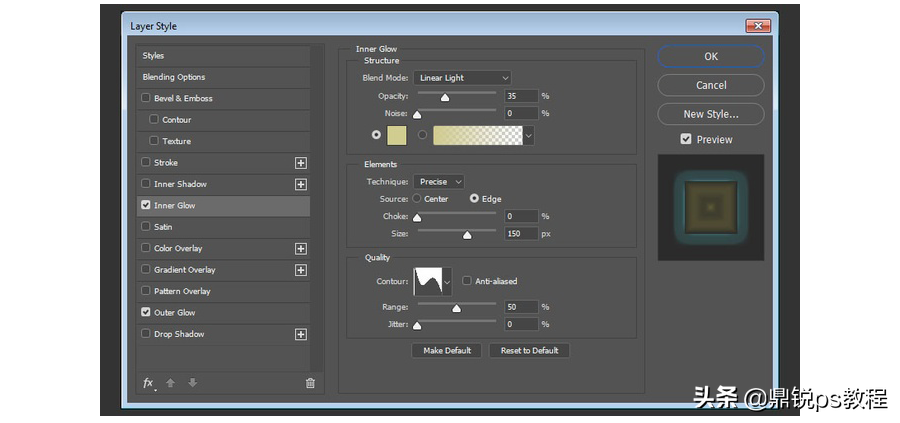The image size is (900, 423).
Task: Open the Styles section
Action: point(223,56)
